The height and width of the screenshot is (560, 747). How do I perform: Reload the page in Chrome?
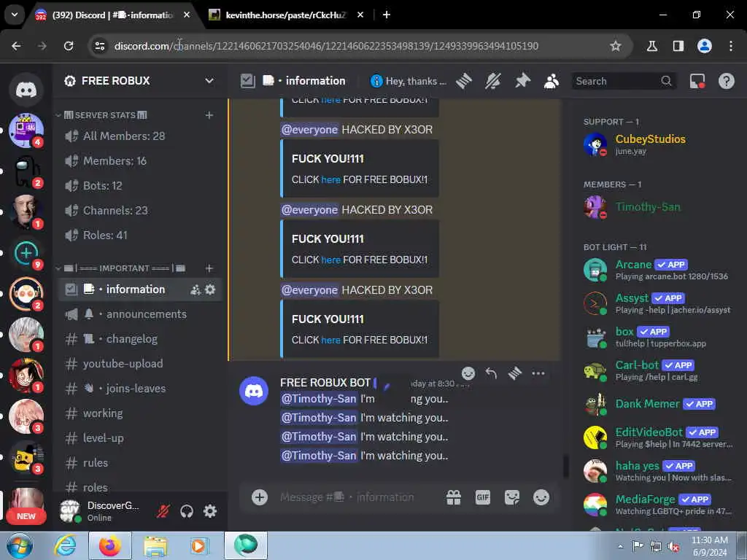tap(69, 46)
